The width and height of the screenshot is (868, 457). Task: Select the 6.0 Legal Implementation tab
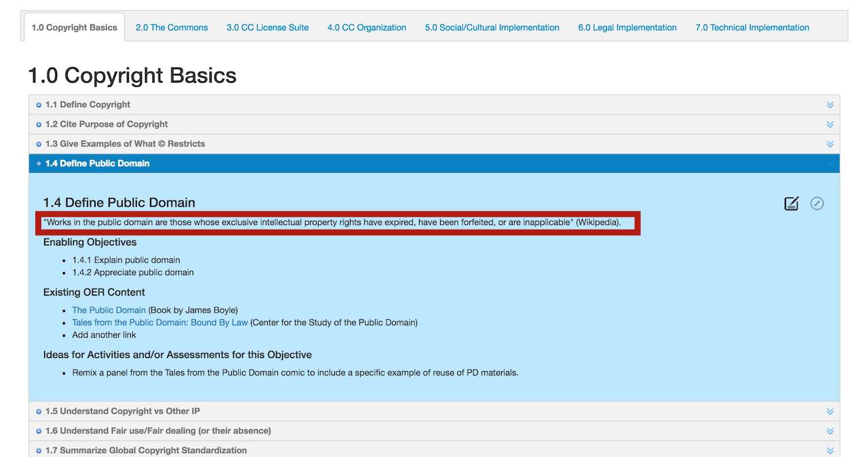coord(627,28)
